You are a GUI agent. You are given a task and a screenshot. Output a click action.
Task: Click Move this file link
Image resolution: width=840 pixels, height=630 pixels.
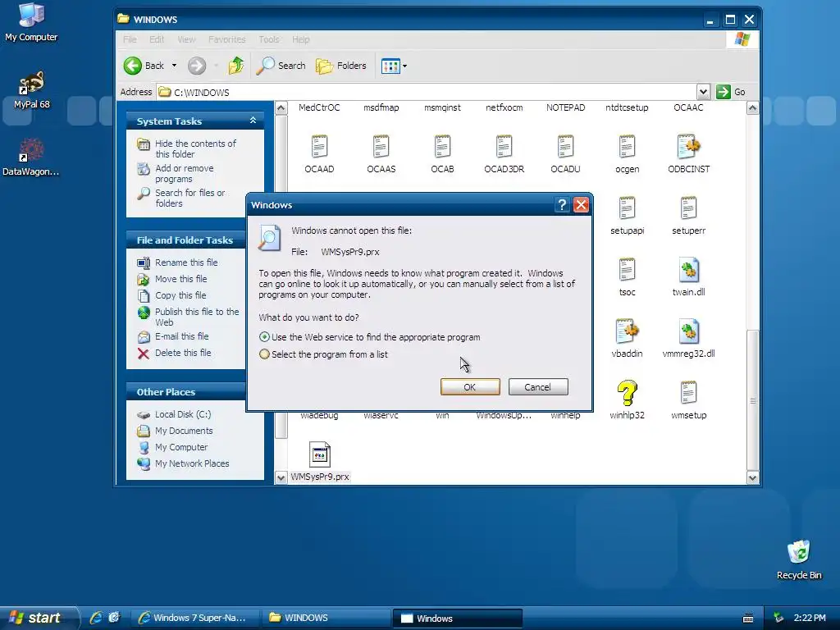click(x=181, y=279)
